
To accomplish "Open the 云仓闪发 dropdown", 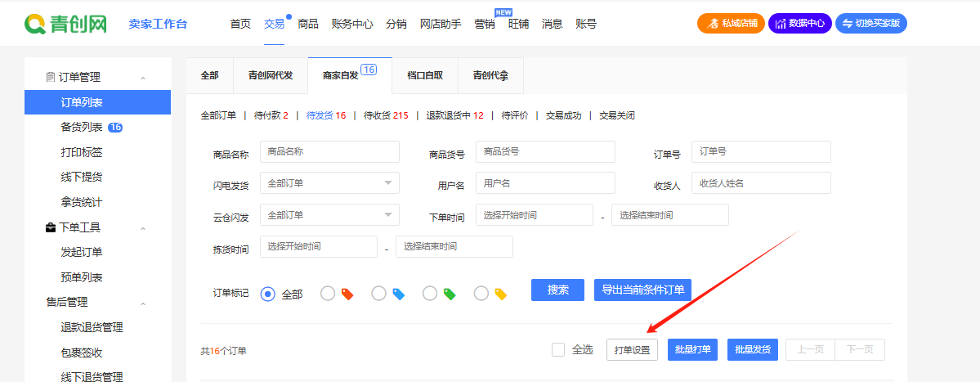I will click(329, 215).
